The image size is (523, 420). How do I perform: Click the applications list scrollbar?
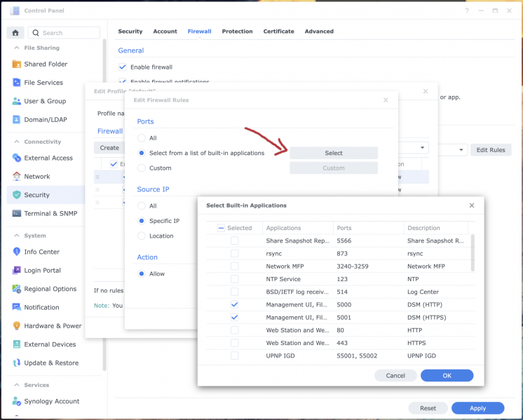[x=473, y=253]
